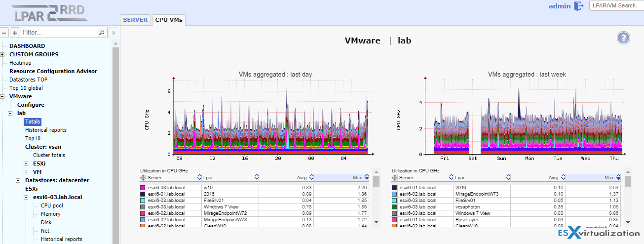Image resolution: width=644 pixels, height=244 pixels.
Task: Click the last day table scrollbar down arrow
Action: click(376, 222)
